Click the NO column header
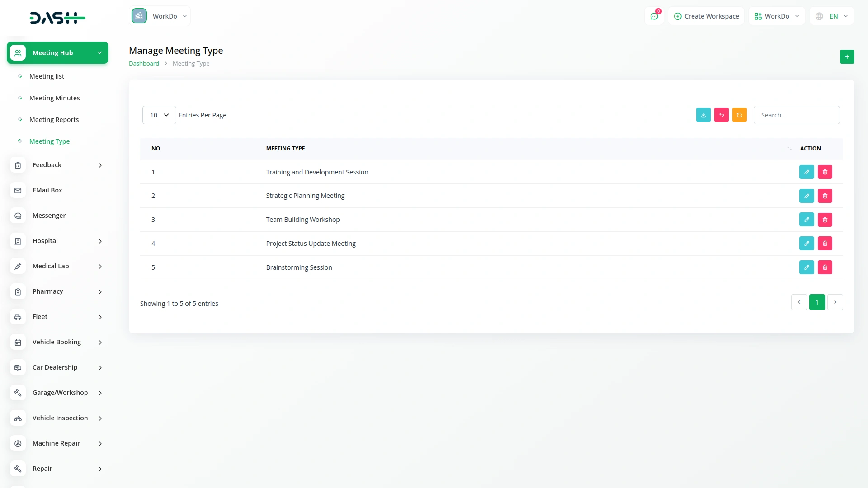 pos(156,149)
